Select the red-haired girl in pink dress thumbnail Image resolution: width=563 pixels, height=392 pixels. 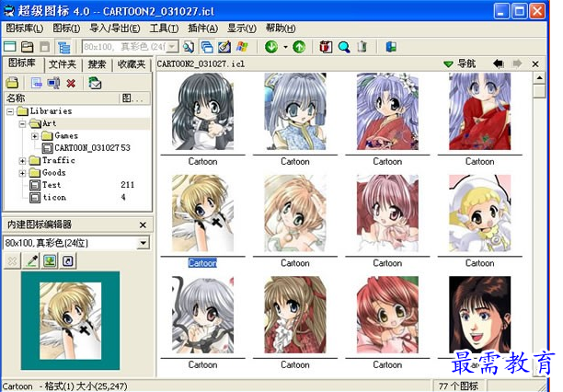[x=387, y=315]
